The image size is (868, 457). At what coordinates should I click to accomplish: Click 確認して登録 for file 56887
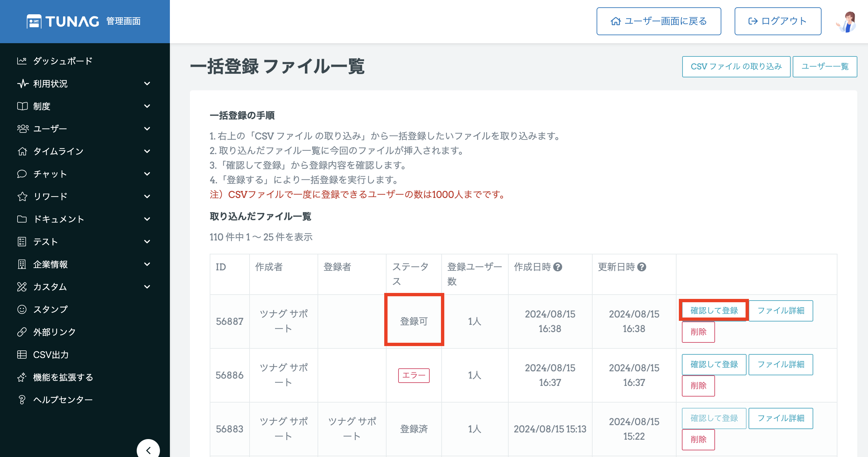(x=714, y=311)
